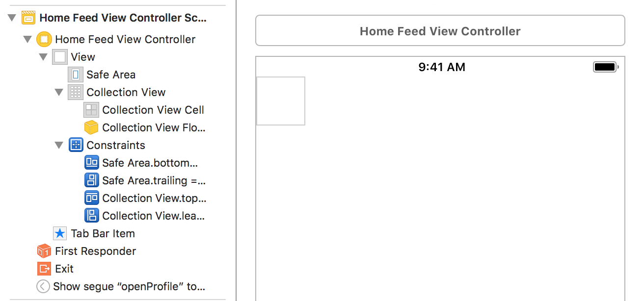The width and height of the screenshot is (644, 301).
Task: Select the Safe Area icon
Action: [76, 75]
